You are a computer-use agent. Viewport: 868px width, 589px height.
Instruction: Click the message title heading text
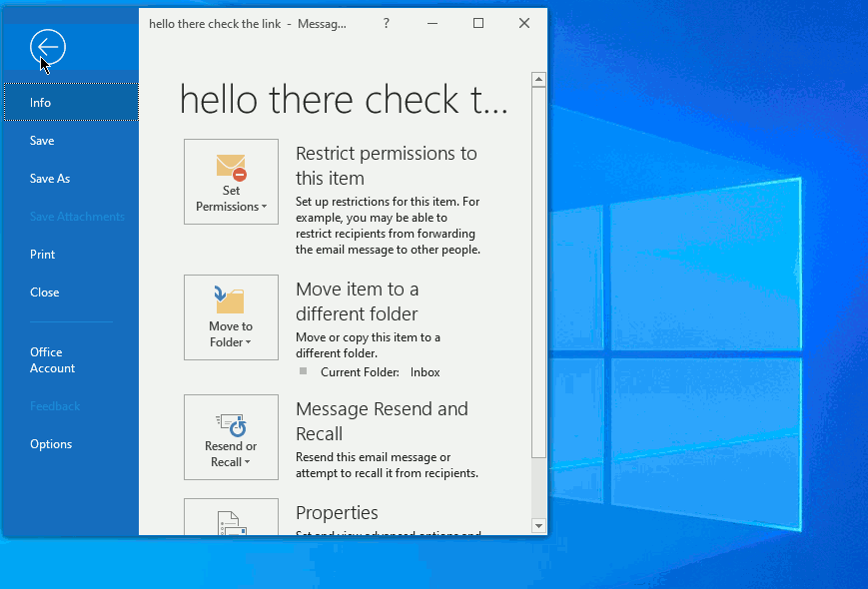[x=343, y=100]
